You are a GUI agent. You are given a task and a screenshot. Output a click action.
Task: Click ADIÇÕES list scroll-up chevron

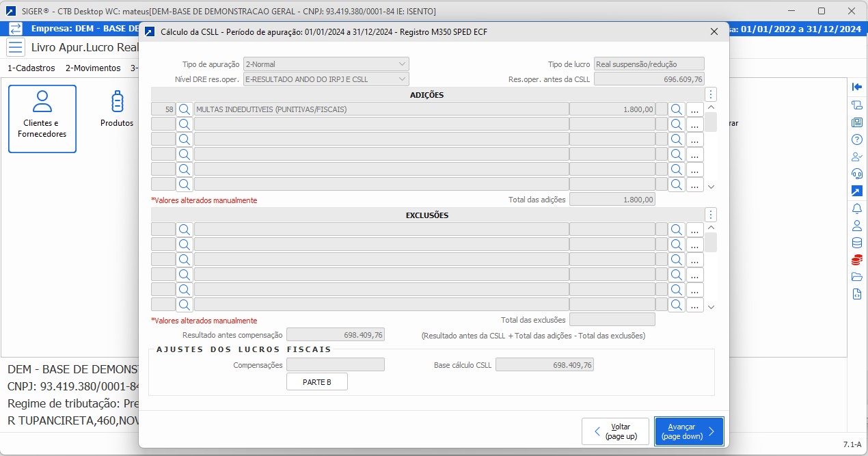711,107
